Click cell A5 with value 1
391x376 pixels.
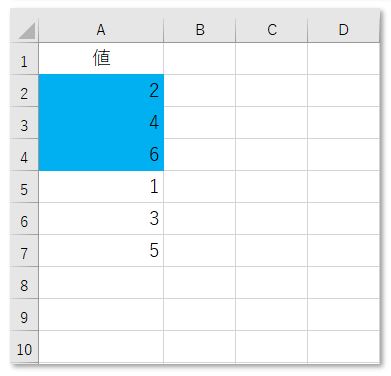coord(101,187)
